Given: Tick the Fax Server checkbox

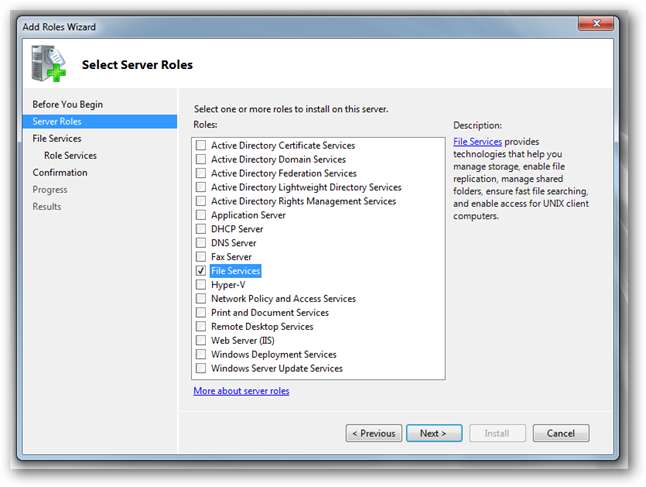Looking at the screenshot, I should (201, 257).
